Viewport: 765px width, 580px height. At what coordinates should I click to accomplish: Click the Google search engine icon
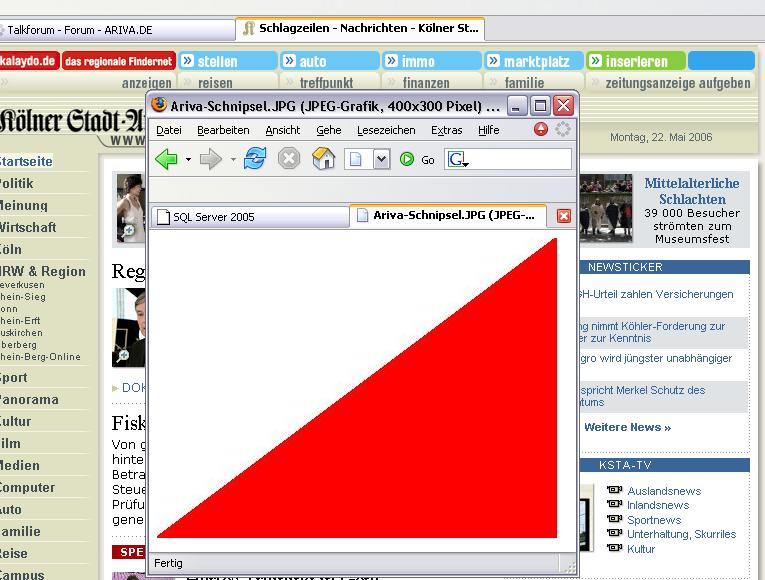pyautogui.click(x=456, y=159)
